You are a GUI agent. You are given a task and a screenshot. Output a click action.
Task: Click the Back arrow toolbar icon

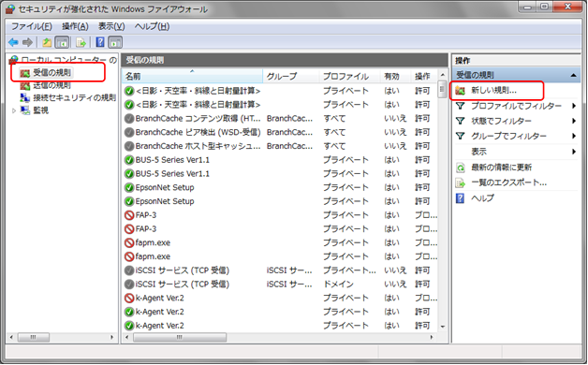pos(13,42)
